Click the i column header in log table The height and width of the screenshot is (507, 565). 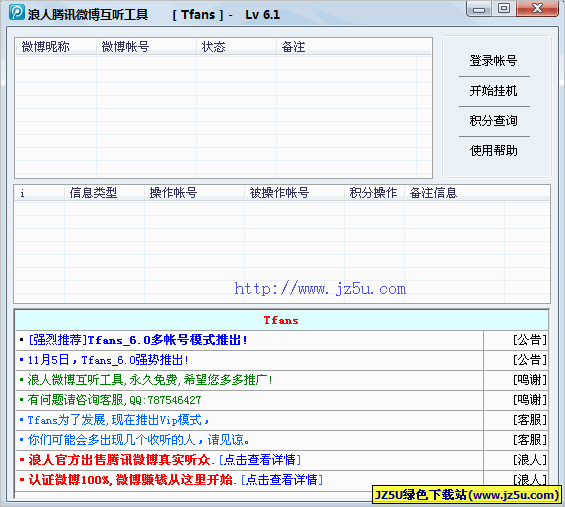coord(40,193)
